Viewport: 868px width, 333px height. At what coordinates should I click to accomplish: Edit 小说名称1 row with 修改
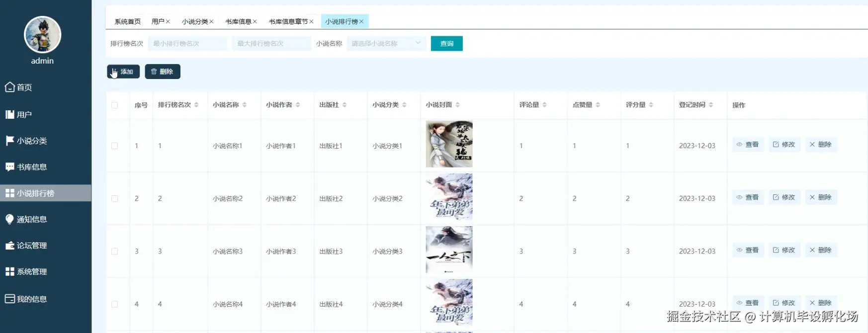[784, 145]
